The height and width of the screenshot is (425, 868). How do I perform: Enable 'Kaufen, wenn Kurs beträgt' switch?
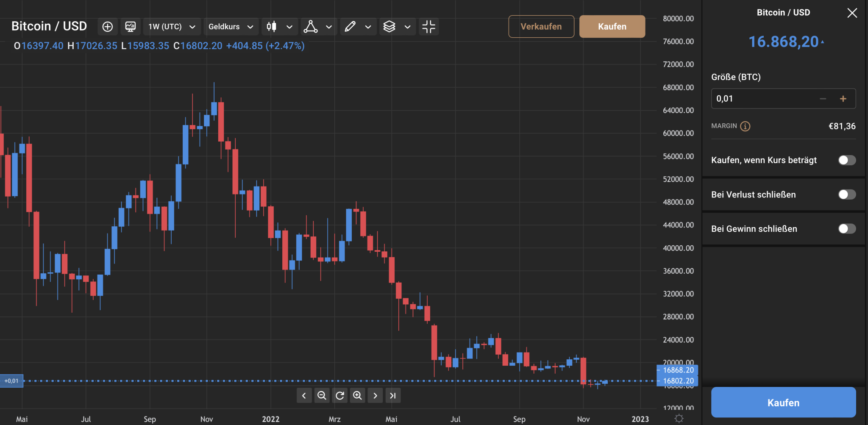pyautogui.click(x=847, y=160)
